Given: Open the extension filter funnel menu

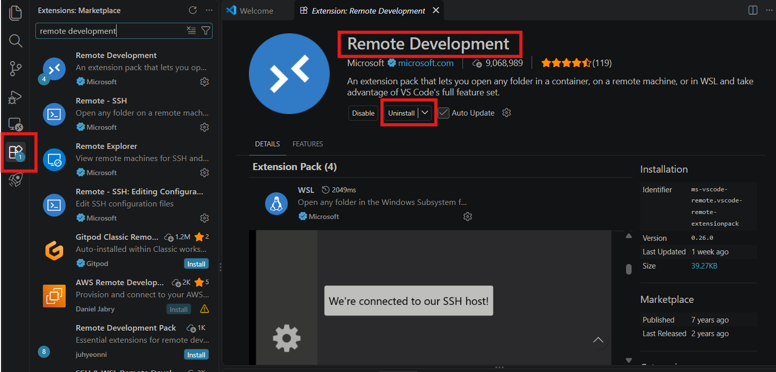Looking at the screenshot, I should (206, 31).
